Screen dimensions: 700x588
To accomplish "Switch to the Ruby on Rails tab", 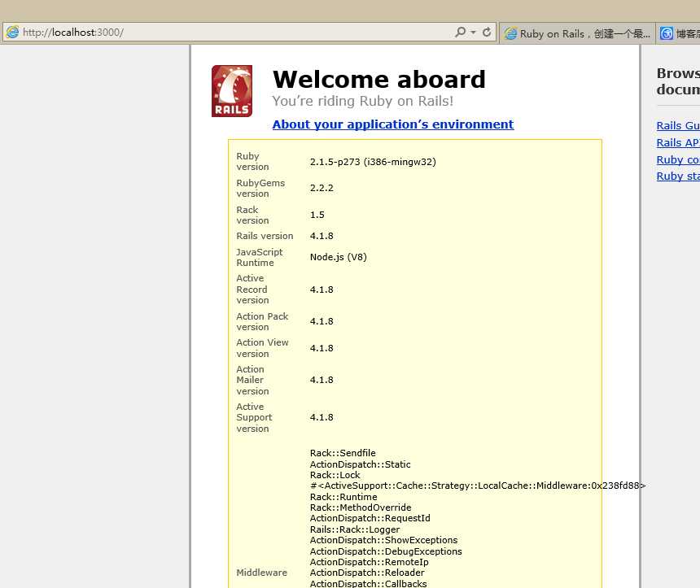I will [577, 33].
